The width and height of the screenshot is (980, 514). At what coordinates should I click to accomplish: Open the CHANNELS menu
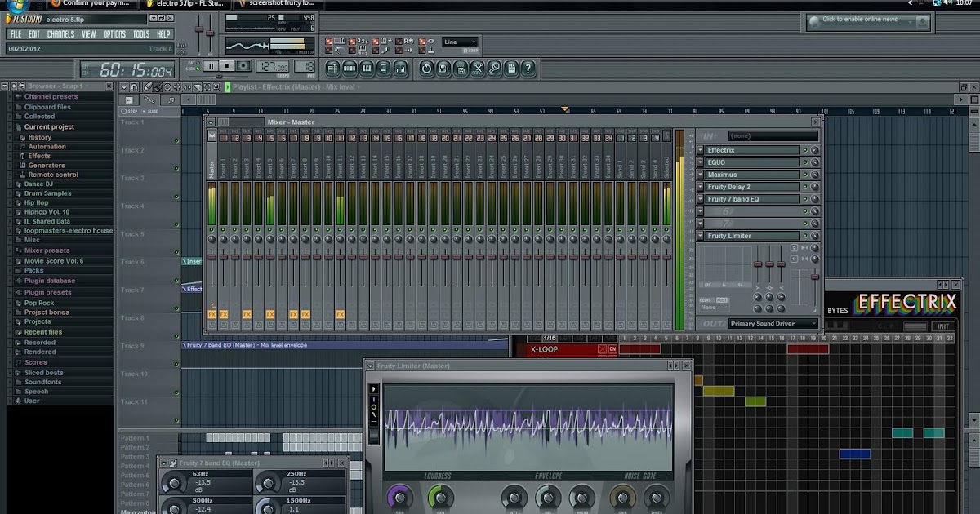tap(60, 34)
